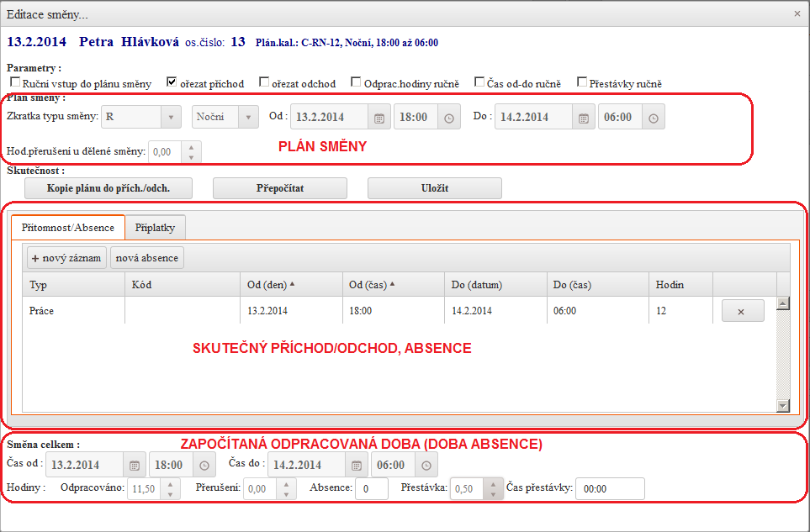The image size is (810, 532).
Task: Open time picker for plan end 06:00
Action: (653, 118)
